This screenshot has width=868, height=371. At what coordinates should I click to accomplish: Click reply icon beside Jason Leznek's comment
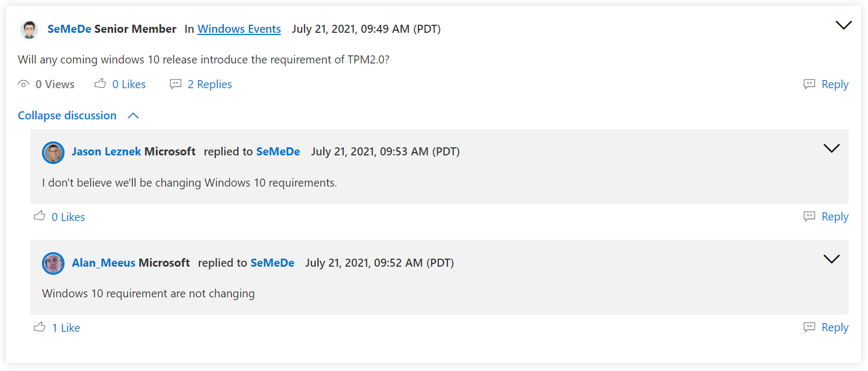(x=809, y=216)
